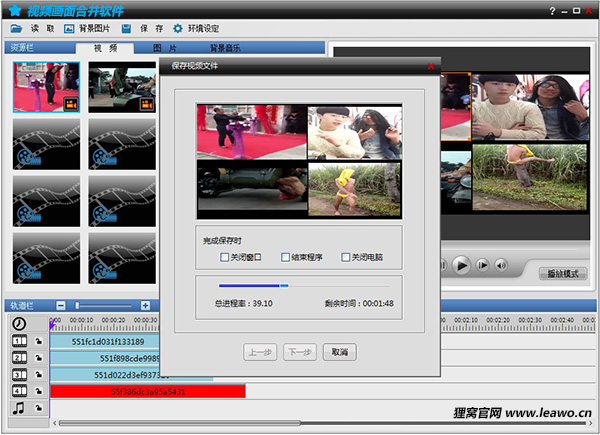Click scrollbar left arrow under timeline
This screenshot has width=600, height=435.
55,423
